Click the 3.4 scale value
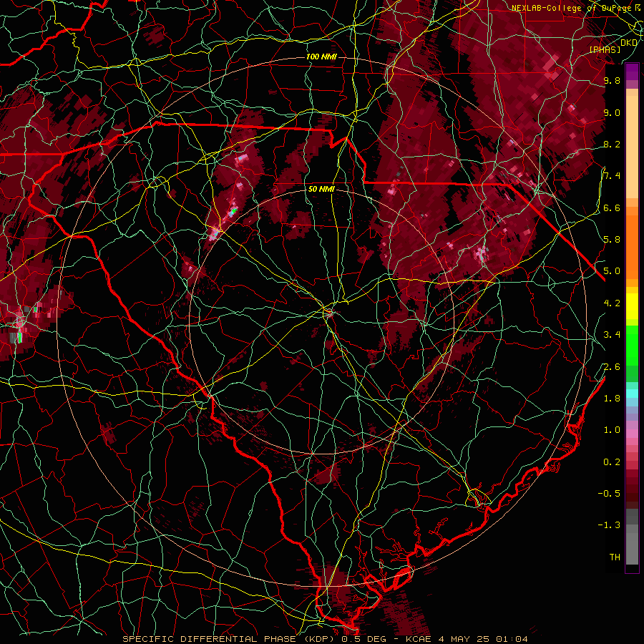The height and width of the screenshot is (644, 644). click(x=612, y=335)
